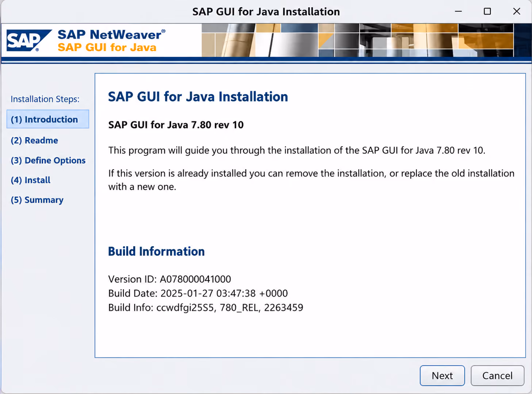Close the SAP GUI installer window
Viewport: 532px width, 394px height.
click(x=517, y=11)
